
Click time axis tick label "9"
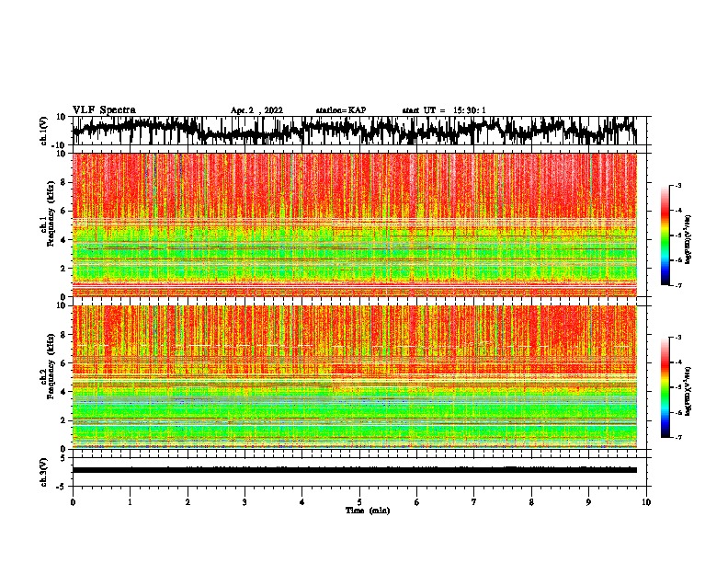[x=588, y=502]
